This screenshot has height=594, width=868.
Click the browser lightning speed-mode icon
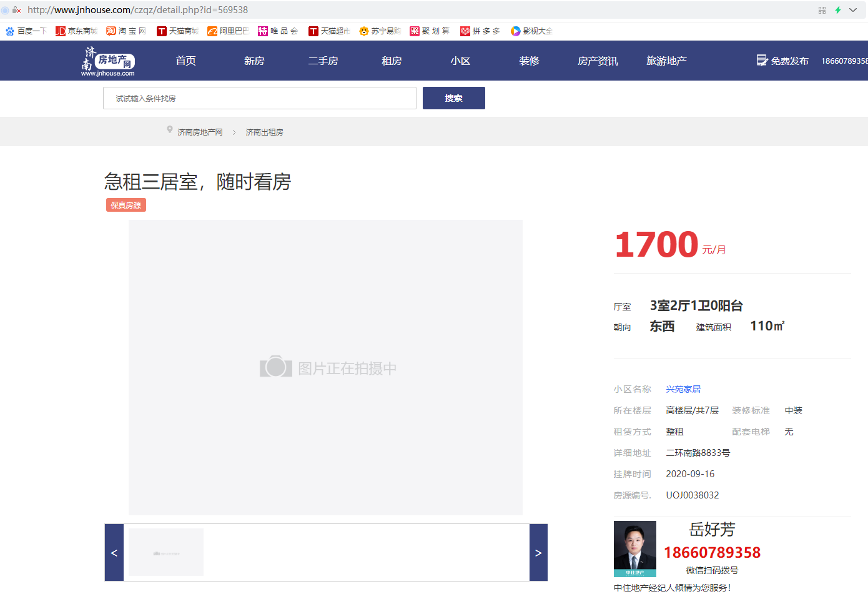click(838, 10)
